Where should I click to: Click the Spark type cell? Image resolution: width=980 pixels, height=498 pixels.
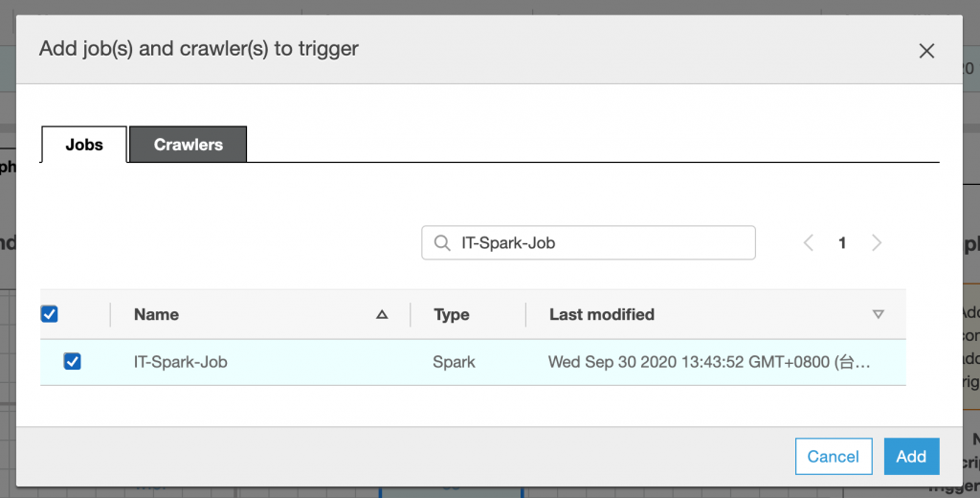pos(455,362)
